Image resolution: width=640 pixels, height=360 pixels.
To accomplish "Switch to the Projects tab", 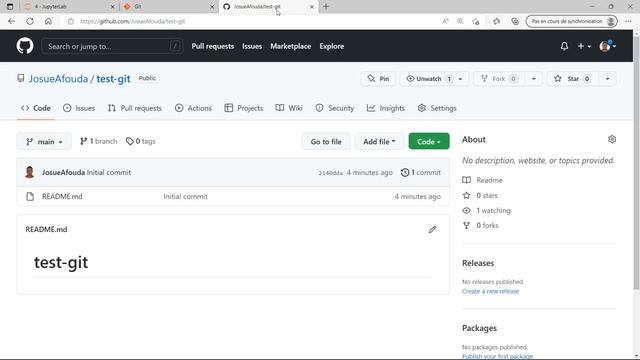I will (x=244, y=108).
